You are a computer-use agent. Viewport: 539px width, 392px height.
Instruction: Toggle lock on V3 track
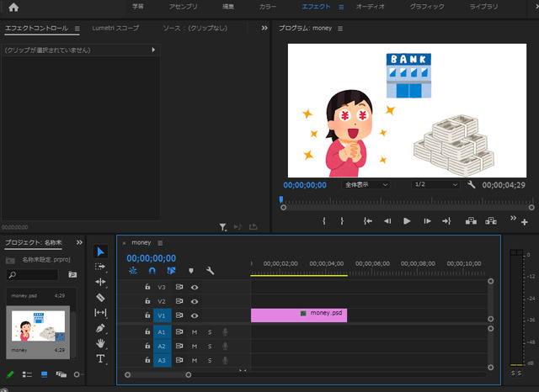[x=147, y=287]
